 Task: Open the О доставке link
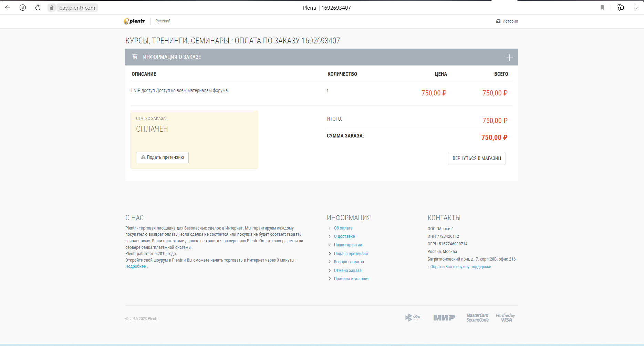pyautogui.click(x=344, y=236)
